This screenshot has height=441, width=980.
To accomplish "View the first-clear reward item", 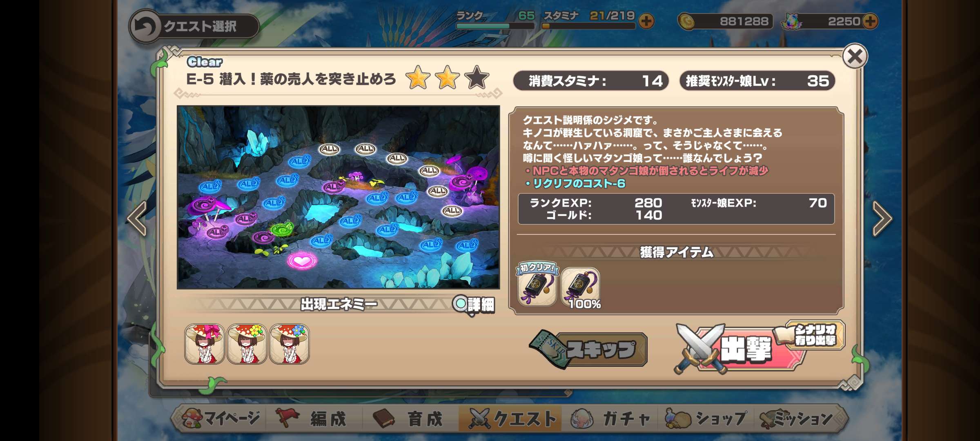I will click(x=537, y=285).
